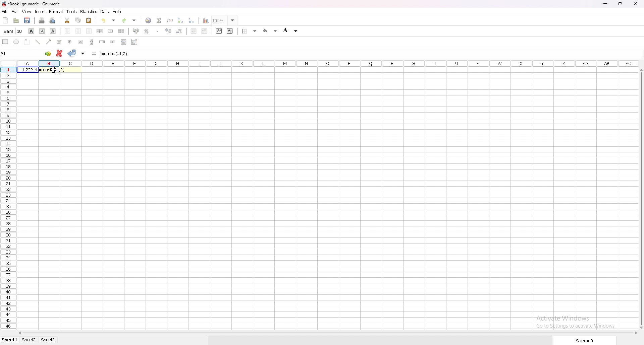Viewport: 644px width, 345px height.
Task: Click the print preview icon
Action: click(53, 20)
